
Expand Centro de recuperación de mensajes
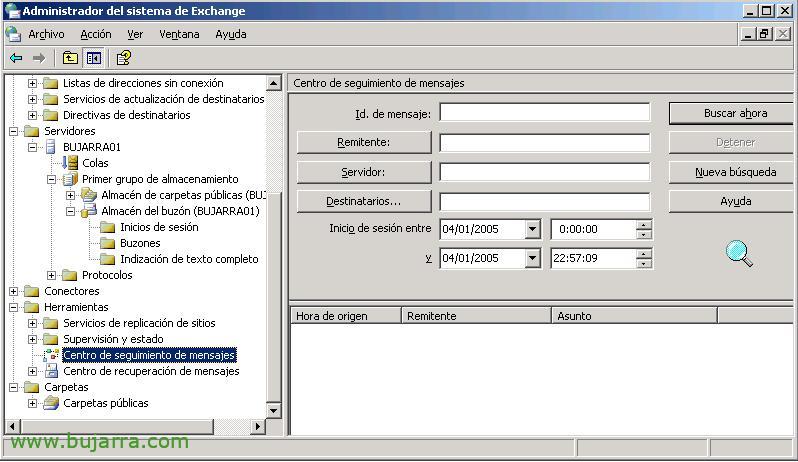(32, 371)
